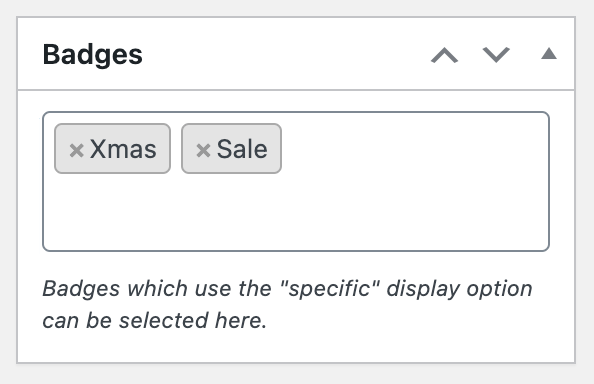Toggle Badges panel using the solid triangle

tap(549, 54)
